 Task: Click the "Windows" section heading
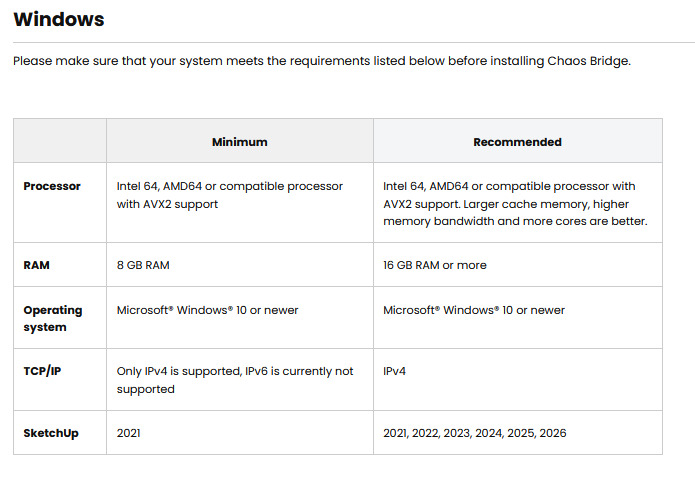(x=58, y=19)
